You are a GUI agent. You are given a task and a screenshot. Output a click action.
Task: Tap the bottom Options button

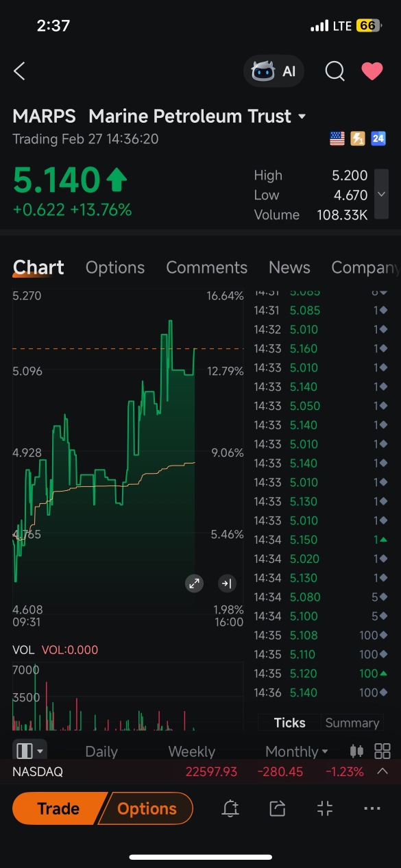(x=147, y=809)
